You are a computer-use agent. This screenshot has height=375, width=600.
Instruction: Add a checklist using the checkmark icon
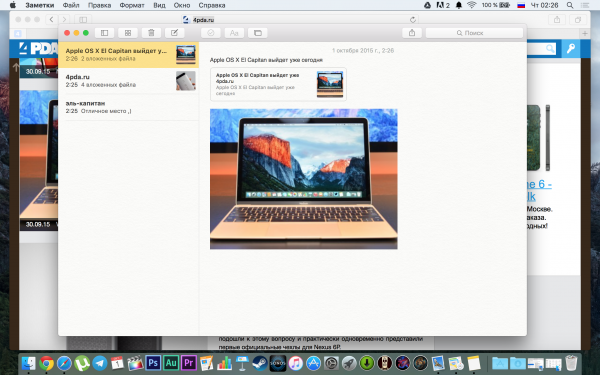pos(210,33)
